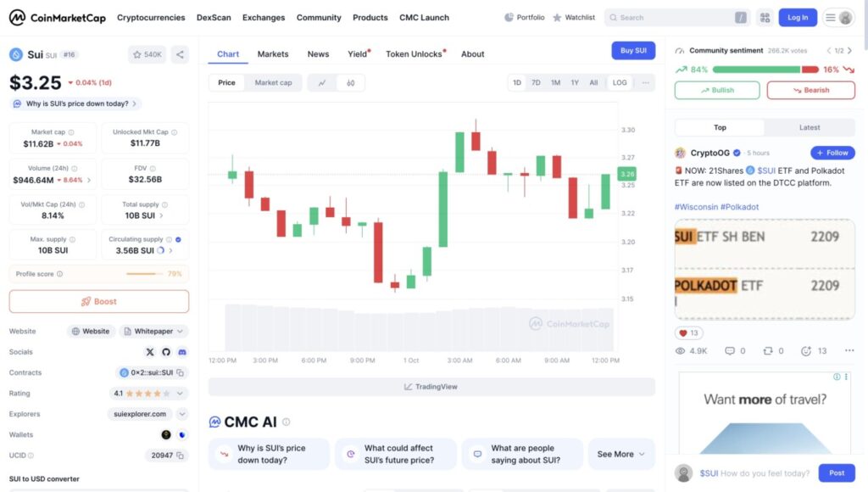The width and height of the screenshot is (868, 492).
Task: Expand the Whitepaper dropdown
Action: (x=153, y=332)
